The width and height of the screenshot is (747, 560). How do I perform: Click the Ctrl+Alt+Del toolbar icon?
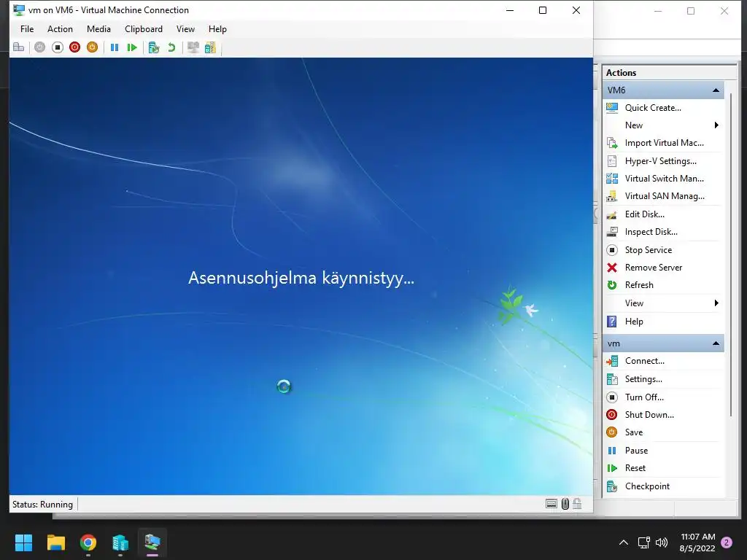pyautogui.click(x=18, y=47)
